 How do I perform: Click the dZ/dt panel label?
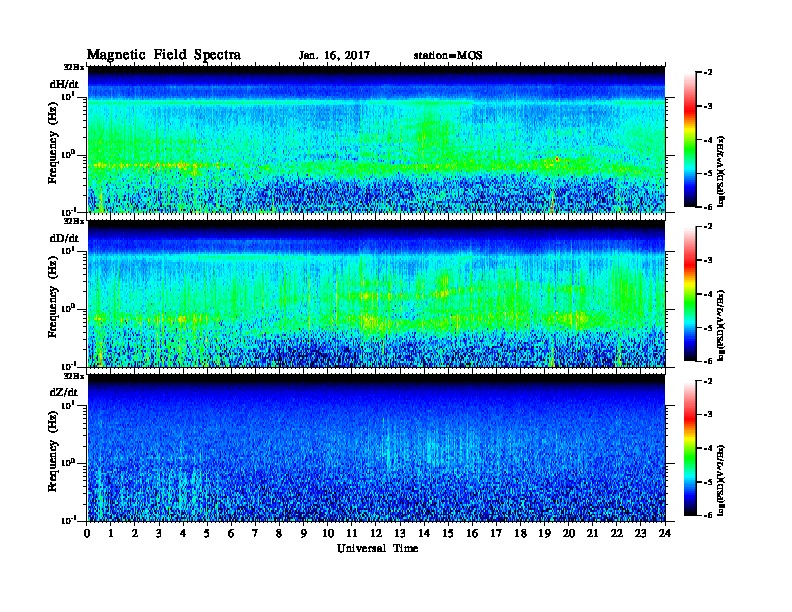[64, 392]
